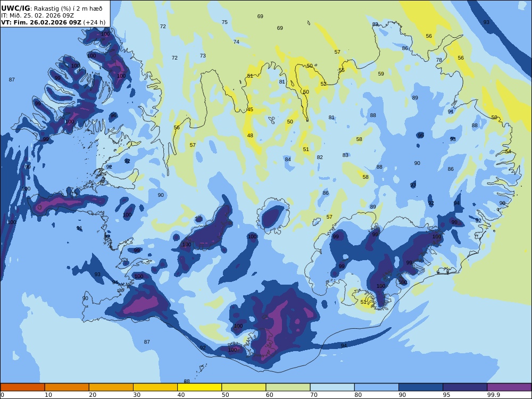This screenshot has height=399, width=532.
Task: Click the bright yellow 40–50 legend swatch
Action: click(199, 387)
